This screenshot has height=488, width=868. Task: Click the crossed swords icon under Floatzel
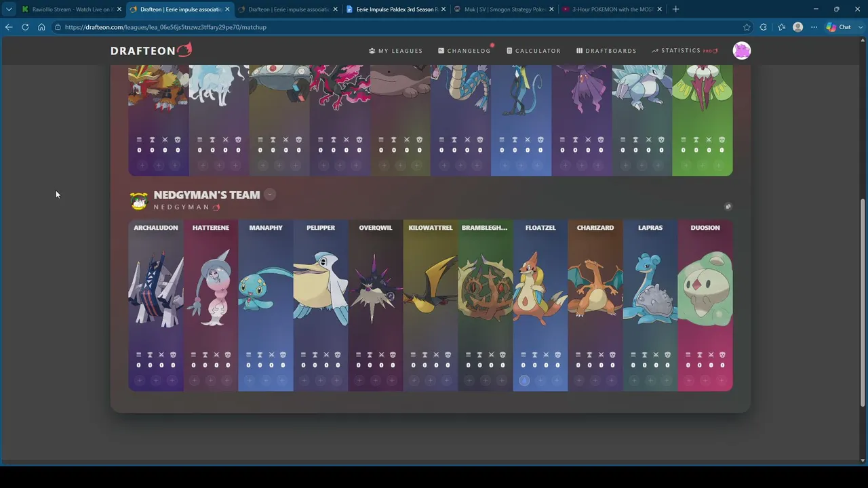[546, 354]
